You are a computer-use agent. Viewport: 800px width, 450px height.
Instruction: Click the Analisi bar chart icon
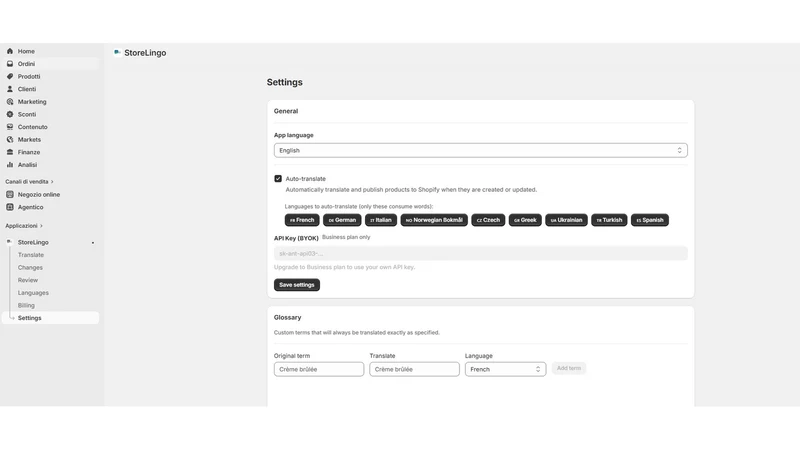click(10, 165)
